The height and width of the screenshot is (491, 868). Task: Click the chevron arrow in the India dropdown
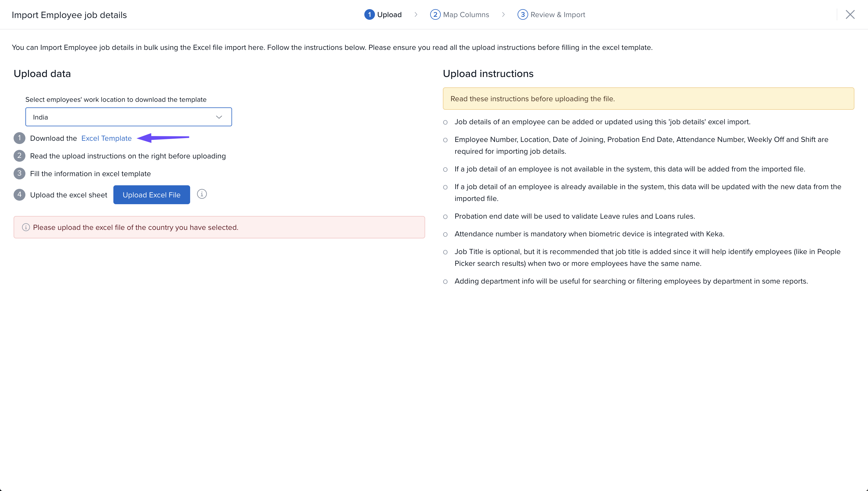pos(219,117)
